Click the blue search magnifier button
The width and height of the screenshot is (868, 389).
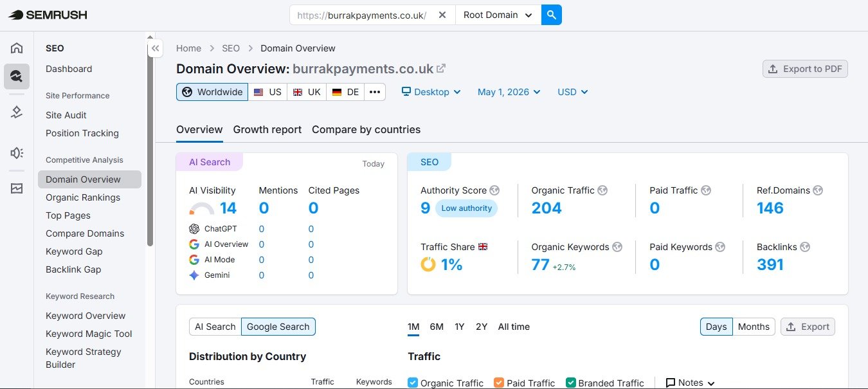point(552,15)
